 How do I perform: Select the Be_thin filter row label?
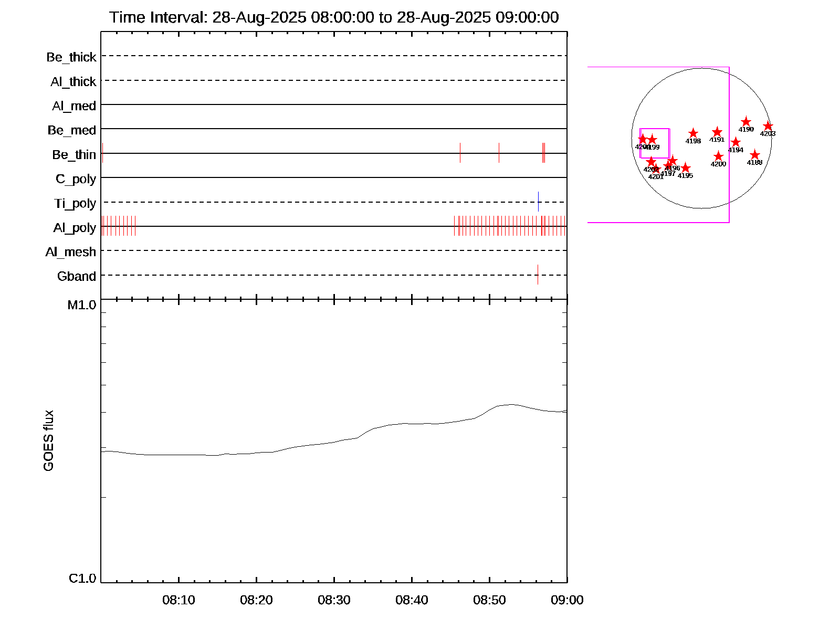tap(74, 155)
